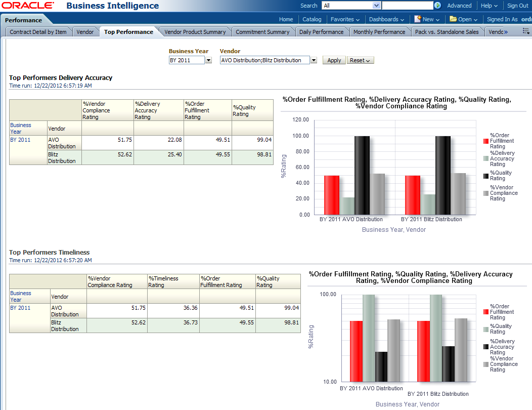The width and height of the screenshot is (532, 410).
Task: Select the Vendor Product Summary tab
Action: pyautogui.click(x=195, y=32)
